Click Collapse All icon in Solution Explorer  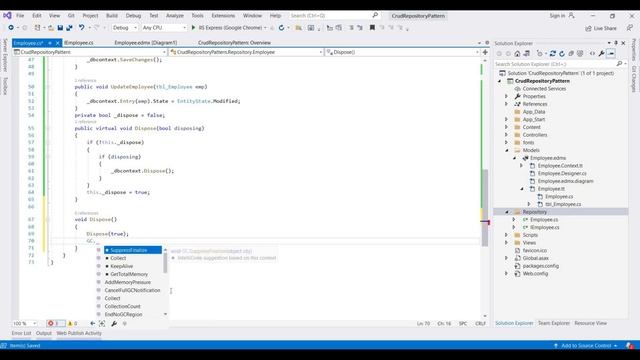coord(571,53)
